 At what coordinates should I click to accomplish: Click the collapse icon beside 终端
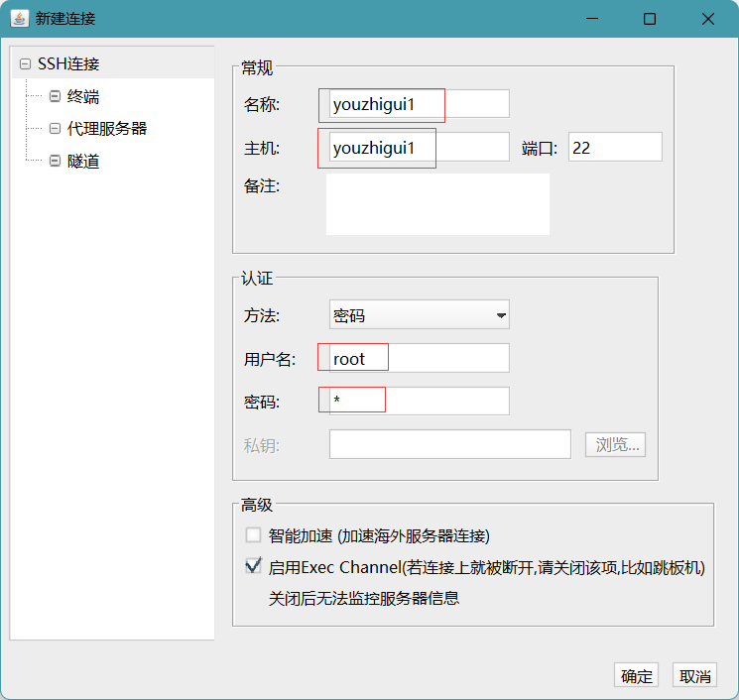click(55, 96)
